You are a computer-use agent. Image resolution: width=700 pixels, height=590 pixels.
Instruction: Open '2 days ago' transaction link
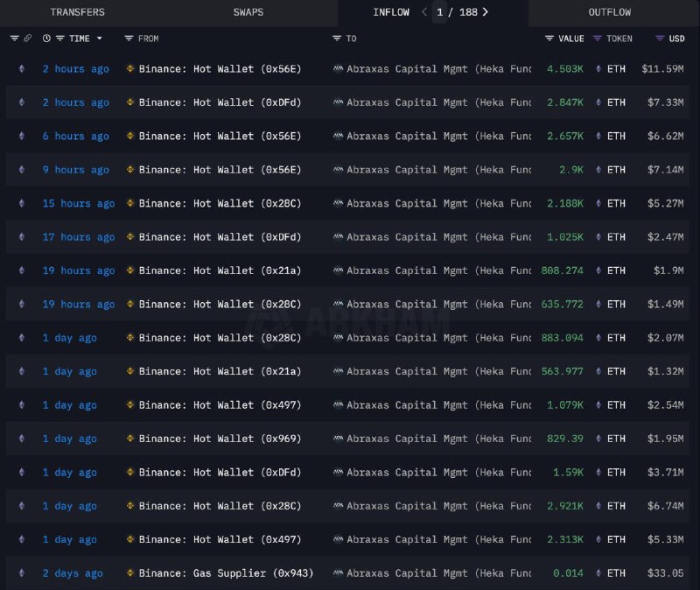tap(73, 573)
